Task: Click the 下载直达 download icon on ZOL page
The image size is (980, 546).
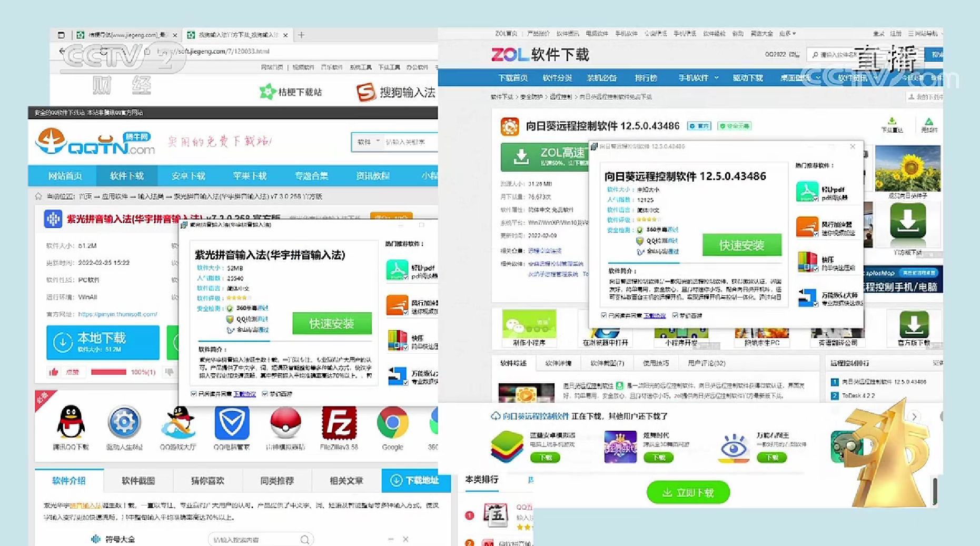Action: [x=892, y=122]
